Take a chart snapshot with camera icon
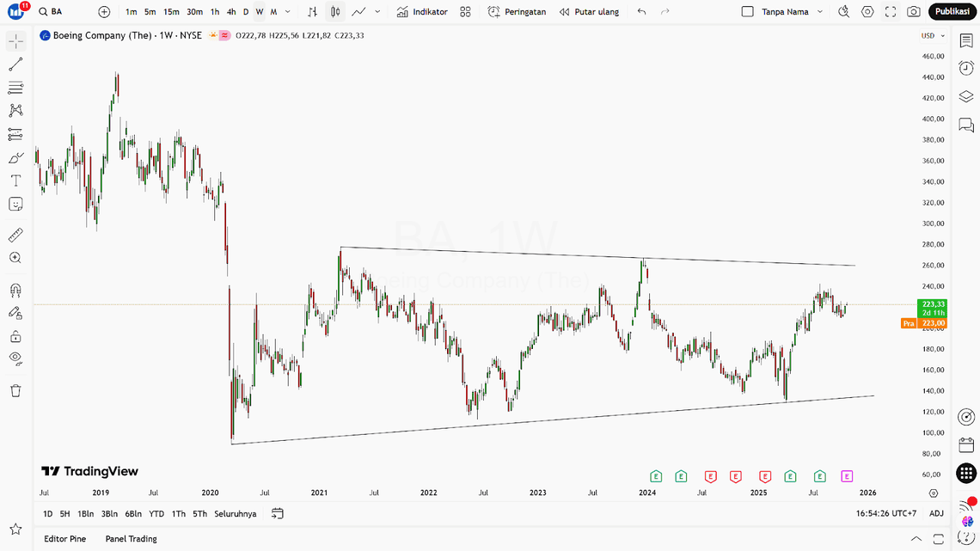The image size is (980, 551). [x=914, y=12]
